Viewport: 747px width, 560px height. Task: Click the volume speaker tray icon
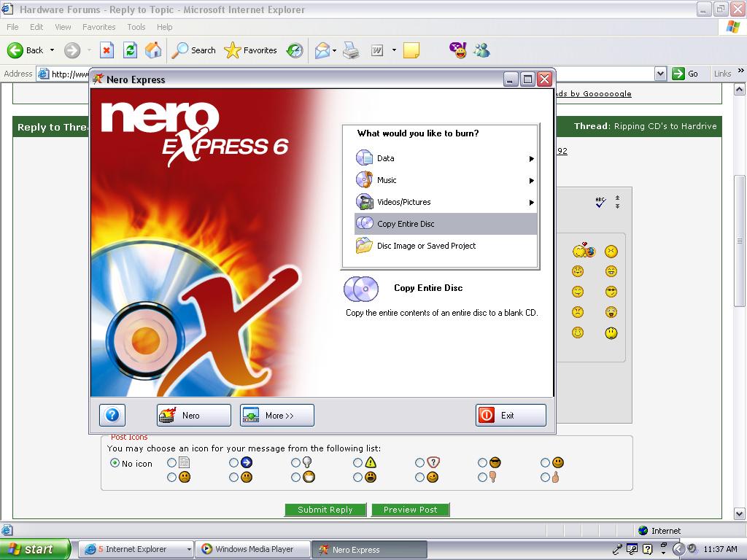tap(692, 548)
